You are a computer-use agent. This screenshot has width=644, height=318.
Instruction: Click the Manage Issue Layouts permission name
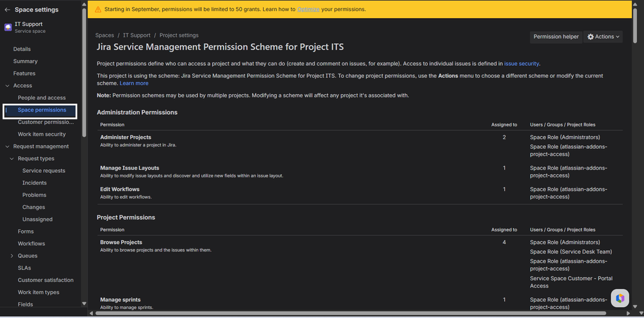[130, 168]
